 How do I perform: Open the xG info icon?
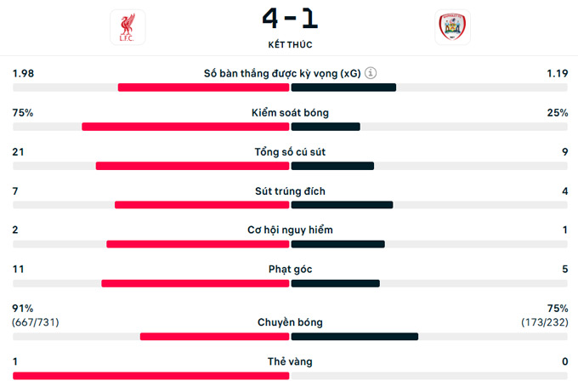pos(370,73)
